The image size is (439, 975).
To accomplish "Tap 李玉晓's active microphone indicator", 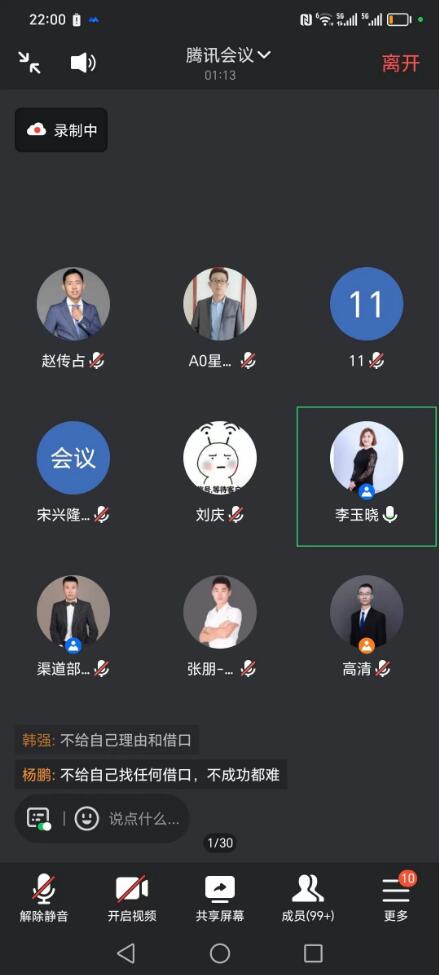I will [390, 514].
